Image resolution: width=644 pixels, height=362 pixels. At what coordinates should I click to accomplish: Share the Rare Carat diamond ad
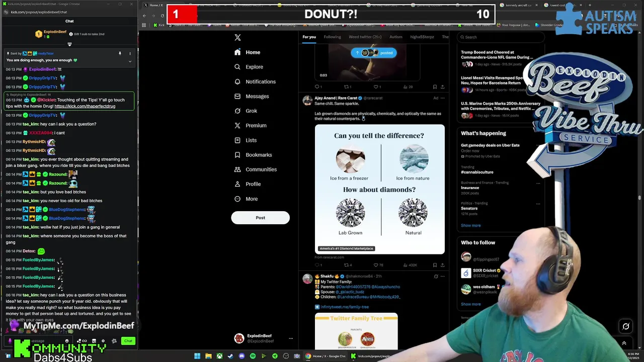[442, 265]
